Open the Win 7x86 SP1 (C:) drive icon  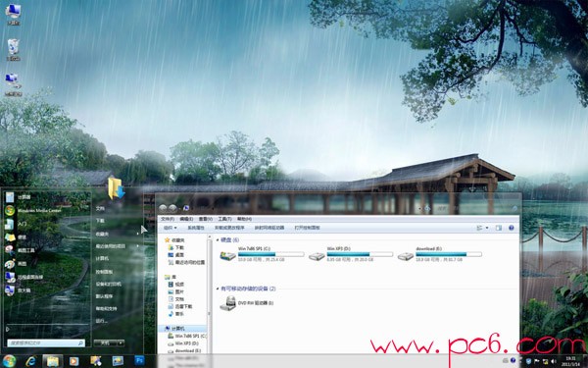[227, 256]
